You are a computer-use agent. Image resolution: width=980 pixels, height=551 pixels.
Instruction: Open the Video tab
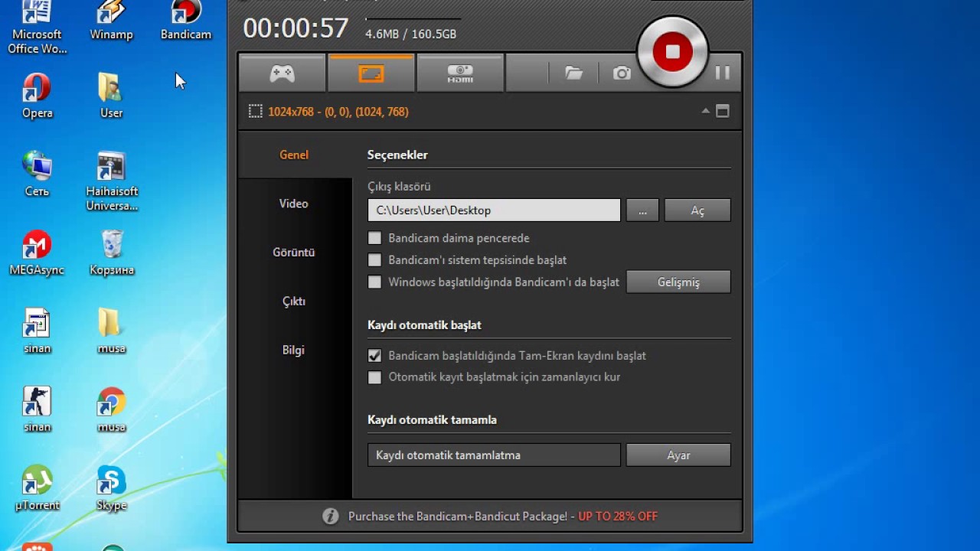[x=294, y=204]
